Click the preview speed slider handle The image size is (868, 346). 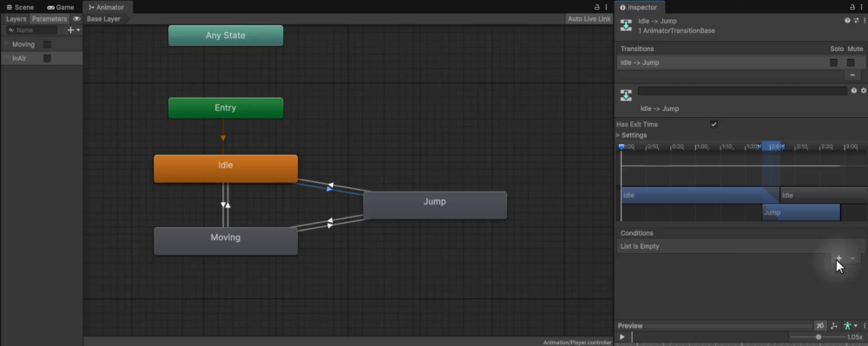coord(819,337)
